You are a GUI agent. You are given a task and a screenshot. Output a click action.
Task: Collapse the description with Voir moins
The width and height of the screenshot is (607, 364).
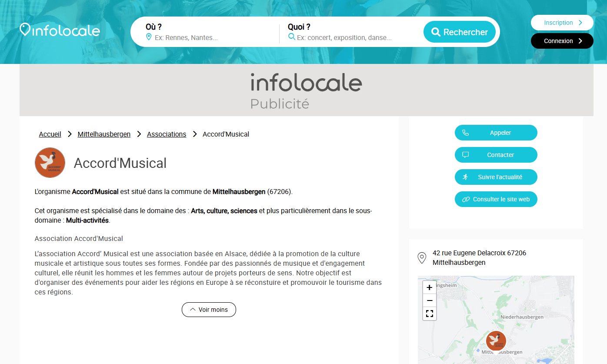tap(209, 310)
